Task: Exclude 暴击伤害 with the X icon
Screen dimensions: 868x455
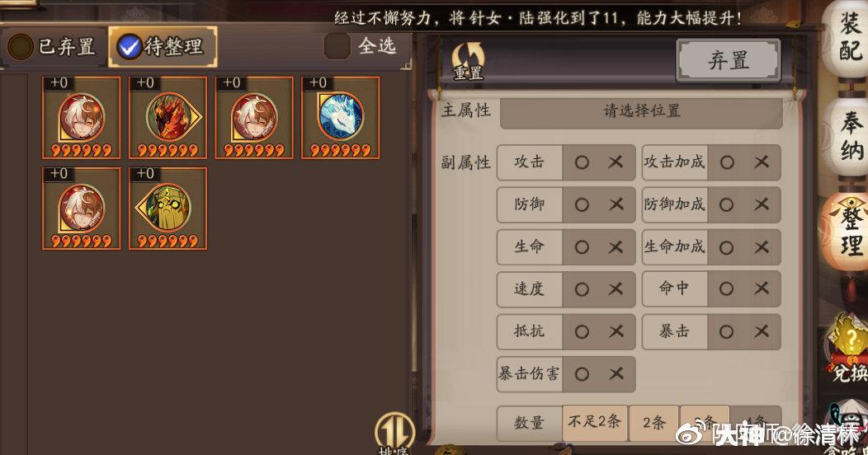Action: tap(616, 373)
